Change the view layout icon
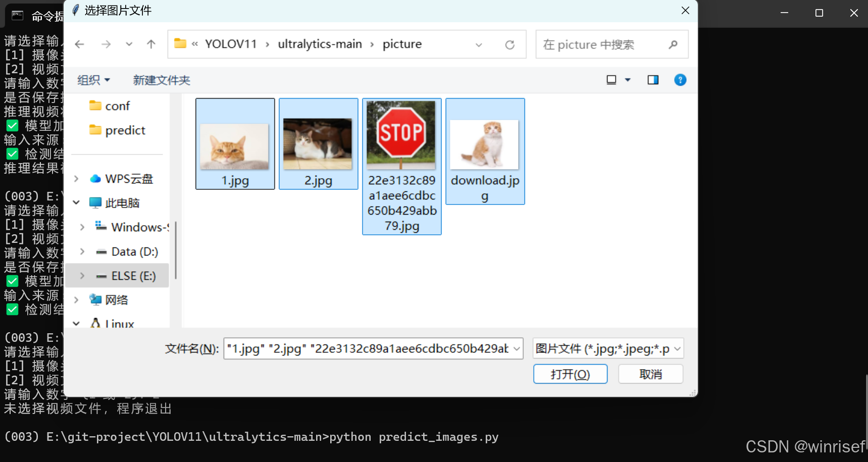 611,80
